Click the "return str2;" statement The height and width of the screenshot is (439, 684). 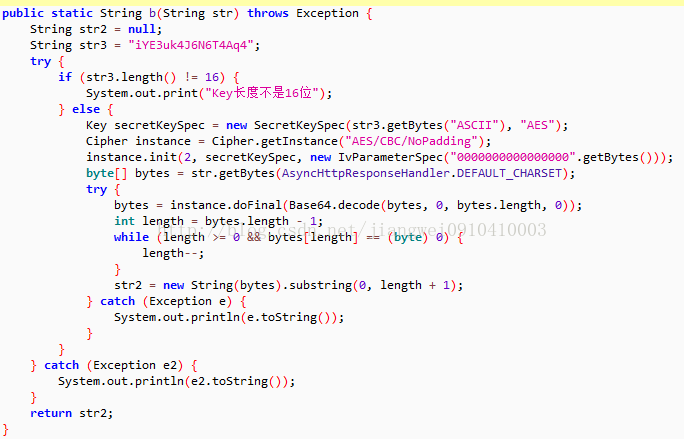72,413
